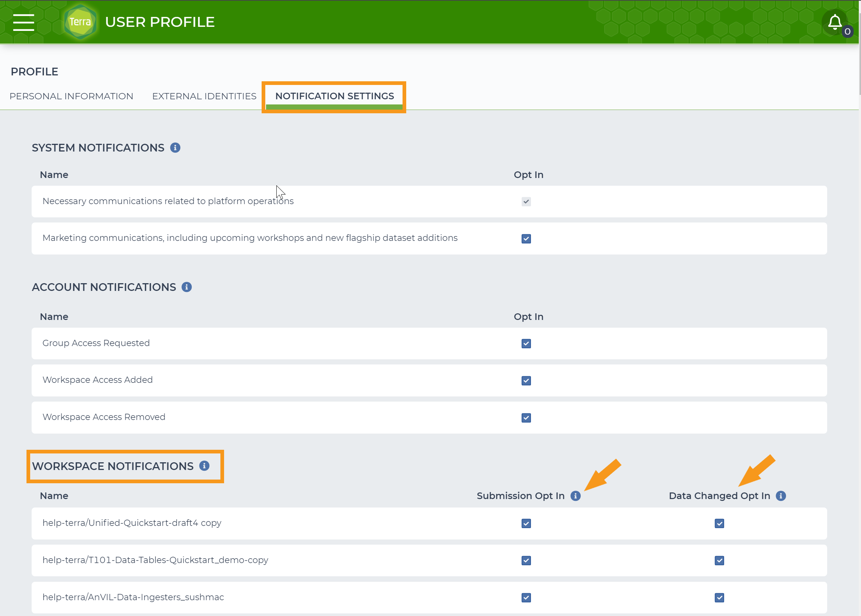Toggle Workspace Access Added checkbox
This screenshot has width=861, height=616.
pyautogui.click(x=526, y=381)
